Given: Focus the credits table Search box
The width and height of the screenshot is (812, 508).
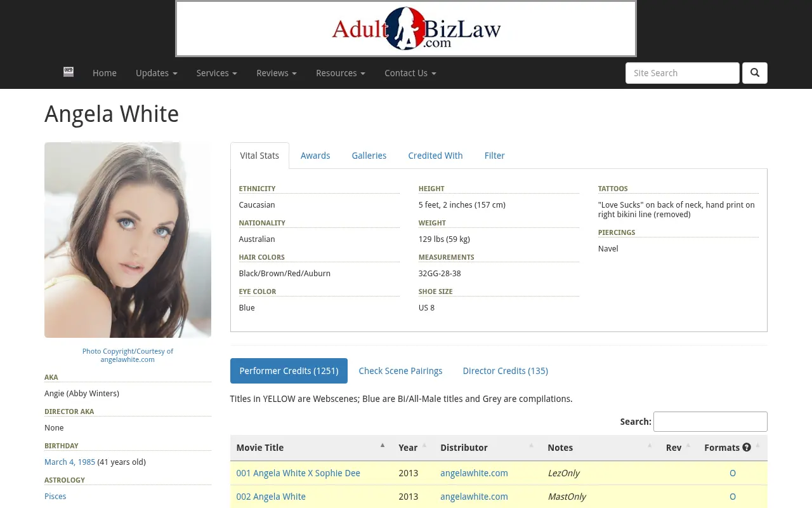Looking at the screenshot, I should 710,422.
